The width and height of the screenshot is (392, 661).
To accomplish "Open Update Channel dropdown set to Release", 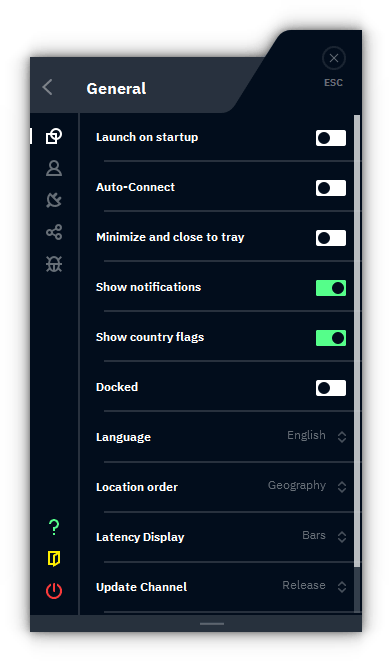I will [x=314, y=586].
